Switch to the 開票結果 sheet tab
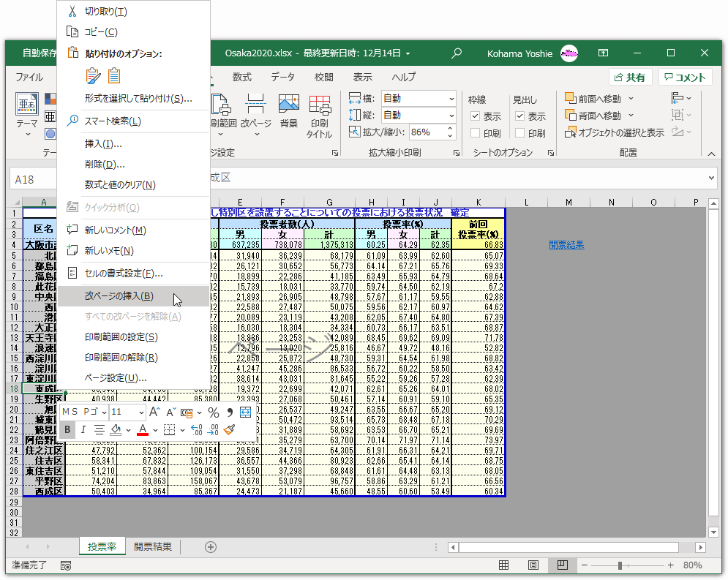Image resolution: width=728 pixels, height=580 pixels. [x=152, y=546]
